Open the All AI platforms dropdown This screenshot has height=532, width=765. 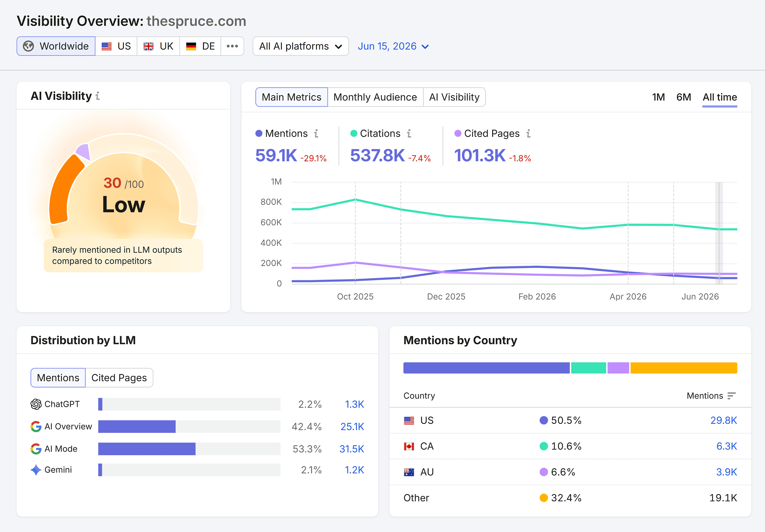pyautogui.click(x=300, y=46)
